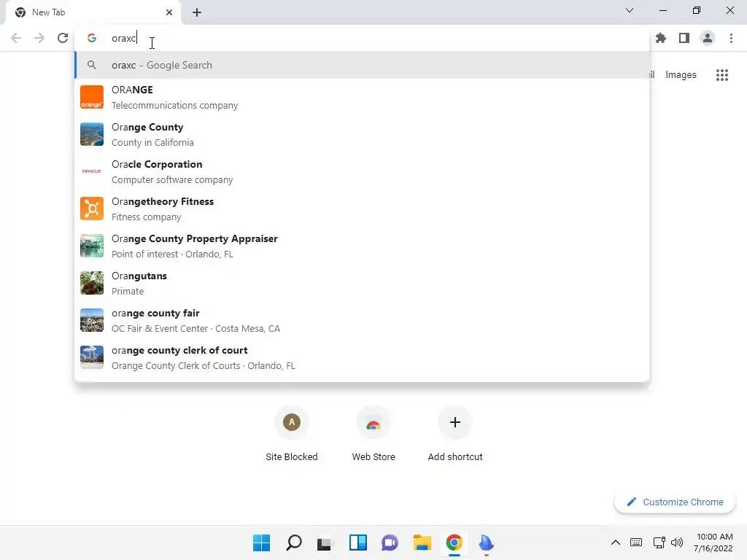
Task: Select the Orangutans Primate suggestion
Action: [362, 283]
